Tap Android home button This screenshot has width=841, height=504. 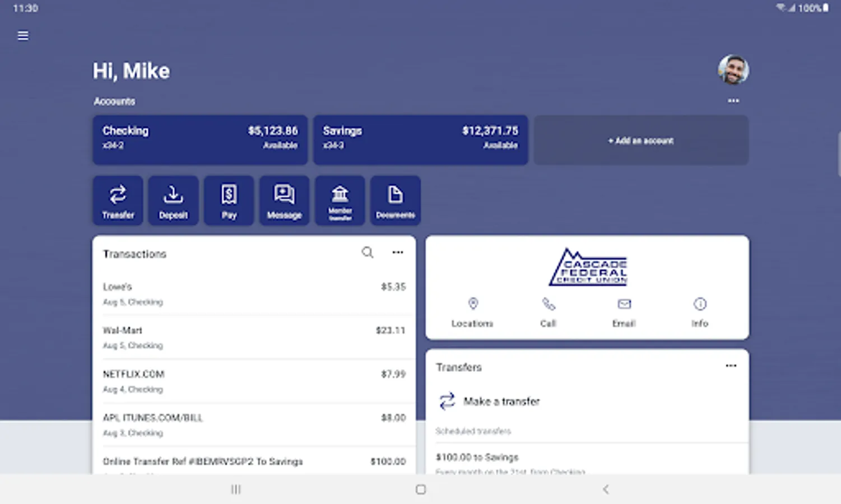point(421,489)
